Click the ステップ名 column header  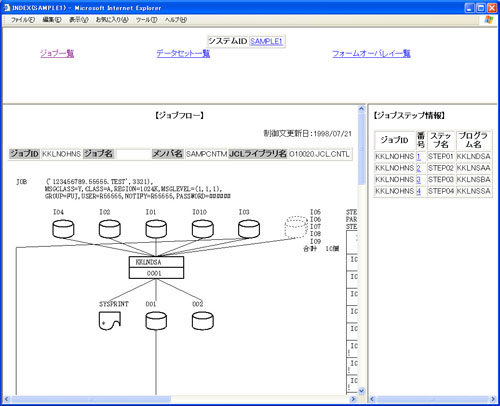441,140
